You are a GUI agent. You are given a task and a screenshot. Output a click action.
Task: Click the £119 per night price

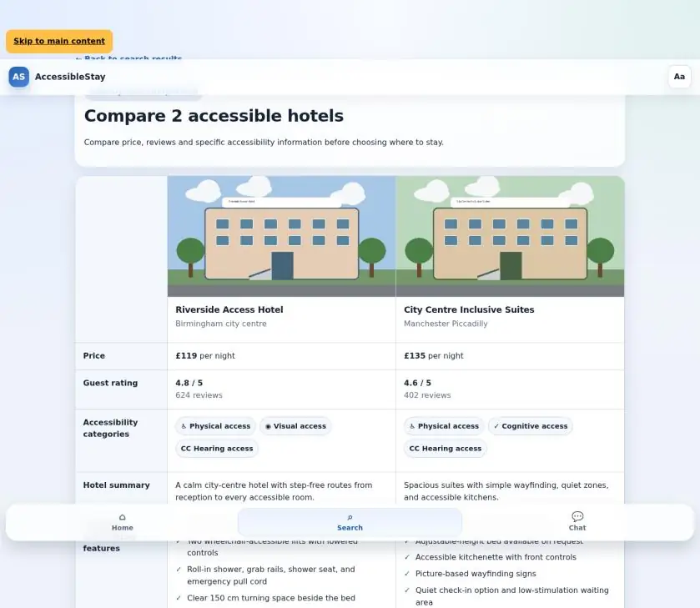pyautogui.click(x=205, y=356)
